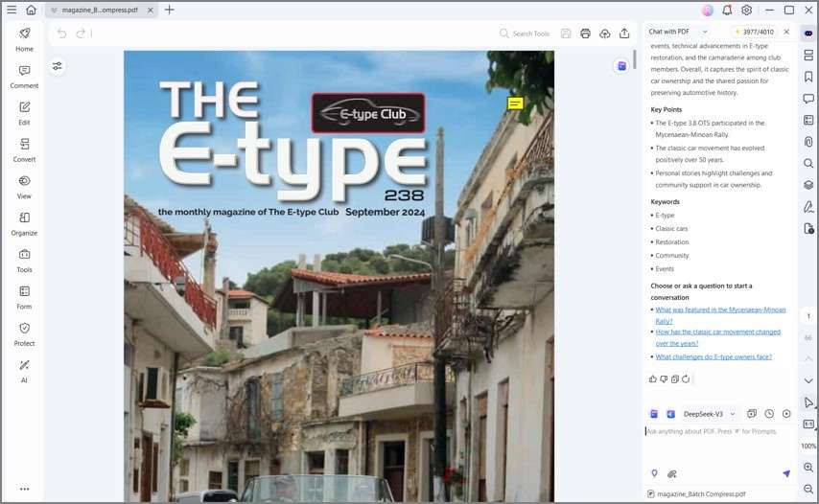Open the comments list panel
819x504 pixels.
tap(808, 99)
